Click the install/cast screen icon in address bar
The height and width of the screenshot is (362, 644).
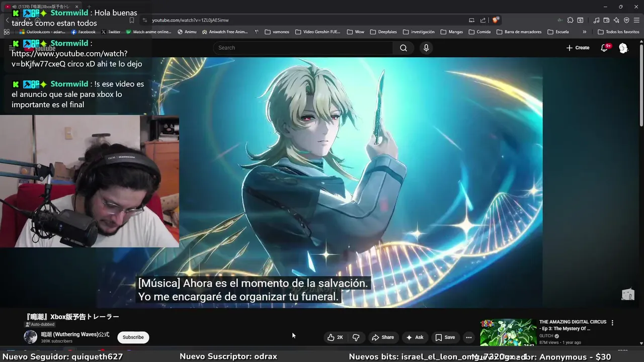471,20
